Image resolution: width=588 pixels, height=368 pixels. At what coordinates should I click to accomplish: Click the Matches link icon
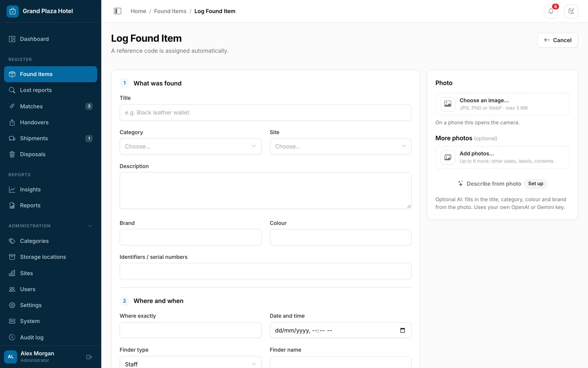[x=12, y=106]
